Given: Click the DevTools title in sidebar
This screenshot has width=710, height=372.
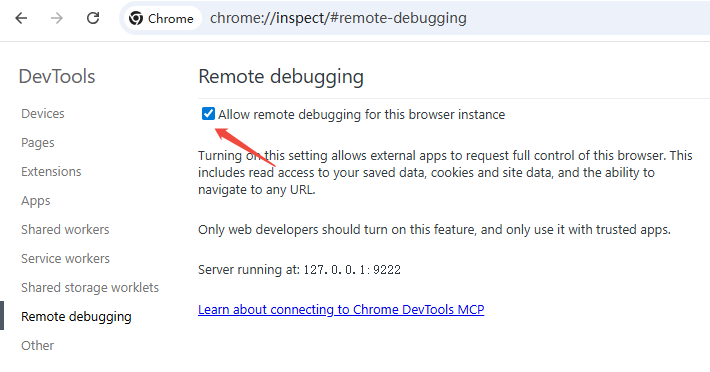Looking at the screenshot, I should point(57,76).
